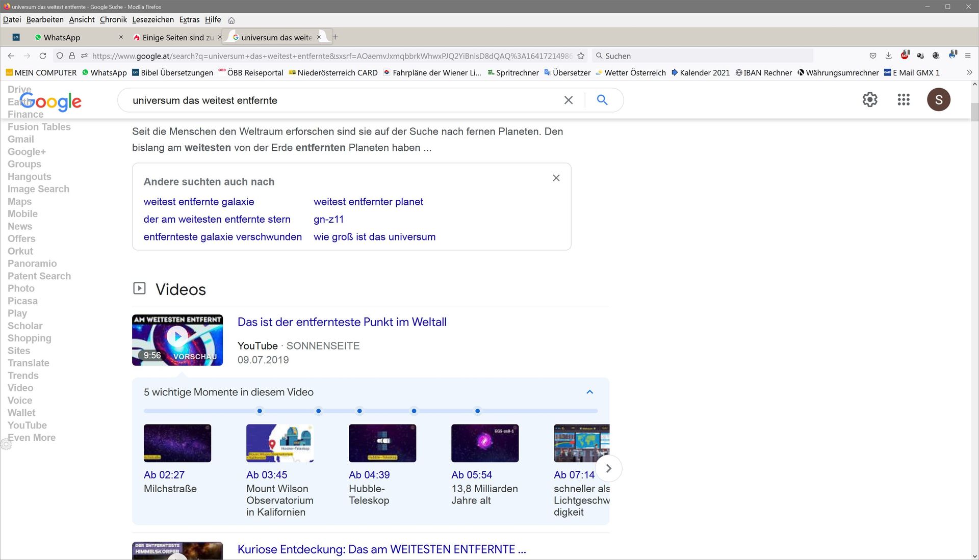Dismiss the 'Andere suchten auch nach' box

coord(556,178)
